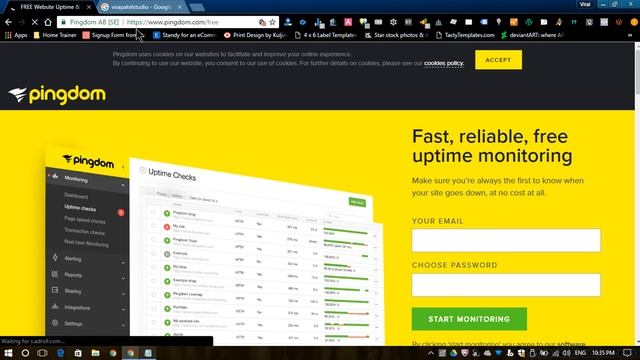Open the Store icon on taskbar
This screenshot has width=640, height=360.
pyautogui.click(x=78, y=353)
